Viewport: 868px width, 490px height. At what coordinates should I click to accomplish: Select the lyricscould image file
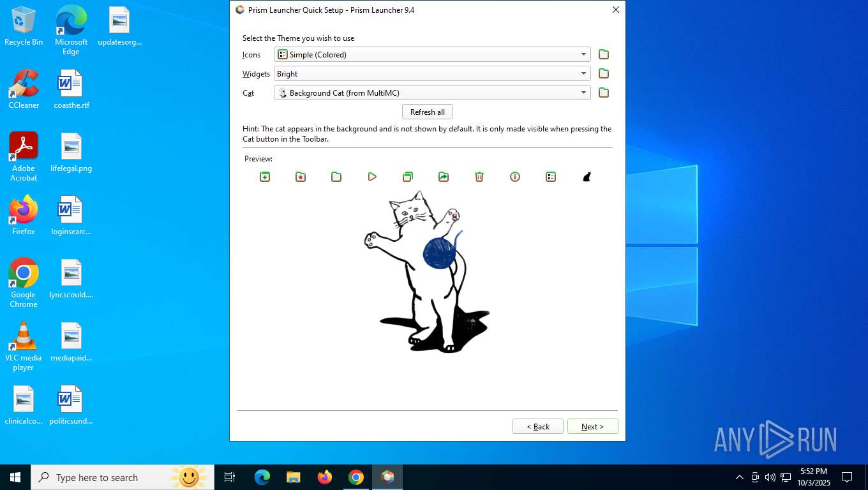coord(71,279)
